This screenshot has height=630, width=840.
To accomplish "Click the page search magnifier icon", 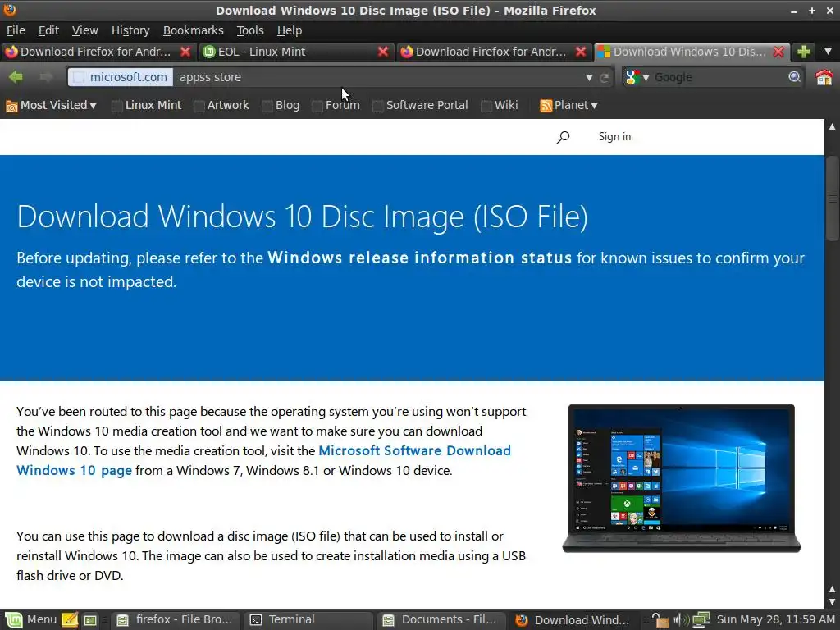I will [x=563, y=137].
